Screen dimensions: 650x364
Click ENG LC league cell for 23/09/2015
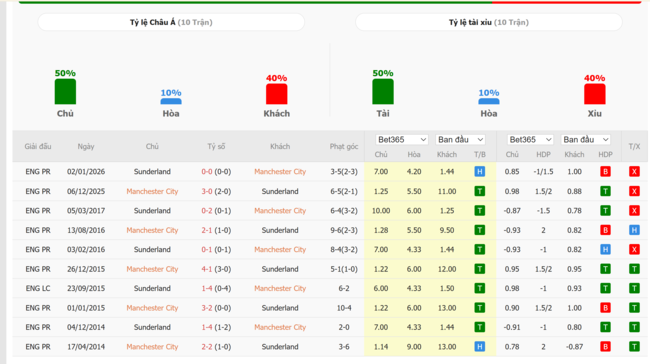(x=38, y=288)
